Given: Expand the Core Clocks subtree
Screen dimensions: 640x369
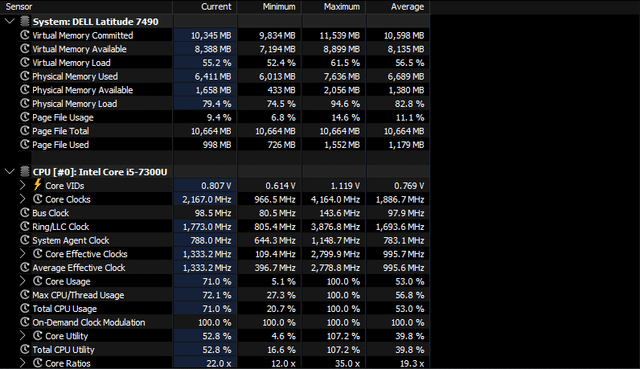Looking at the screenshot, I should 23,199.
